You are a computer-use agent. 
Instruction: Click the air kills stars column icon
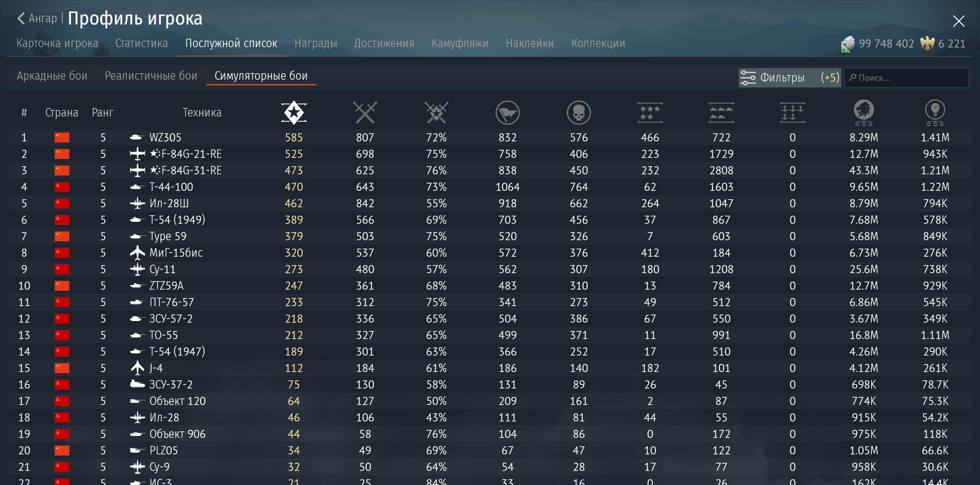pyautogui.click(x=650, y=113)
